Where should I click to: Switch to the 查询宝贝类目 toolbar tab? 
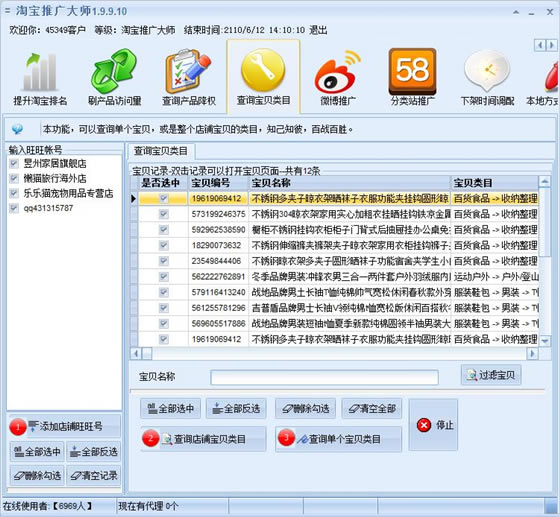(263, 77)
